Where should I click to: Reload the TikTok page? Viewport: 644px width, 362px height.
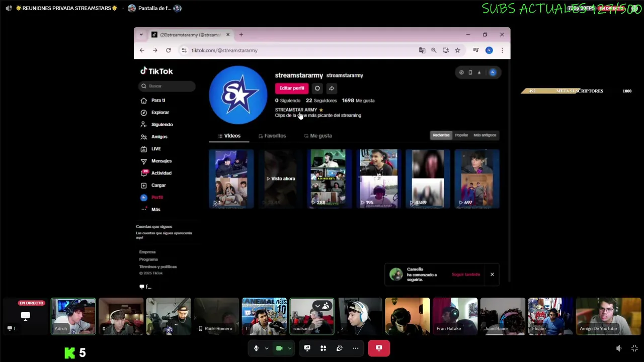click(168, 50)
